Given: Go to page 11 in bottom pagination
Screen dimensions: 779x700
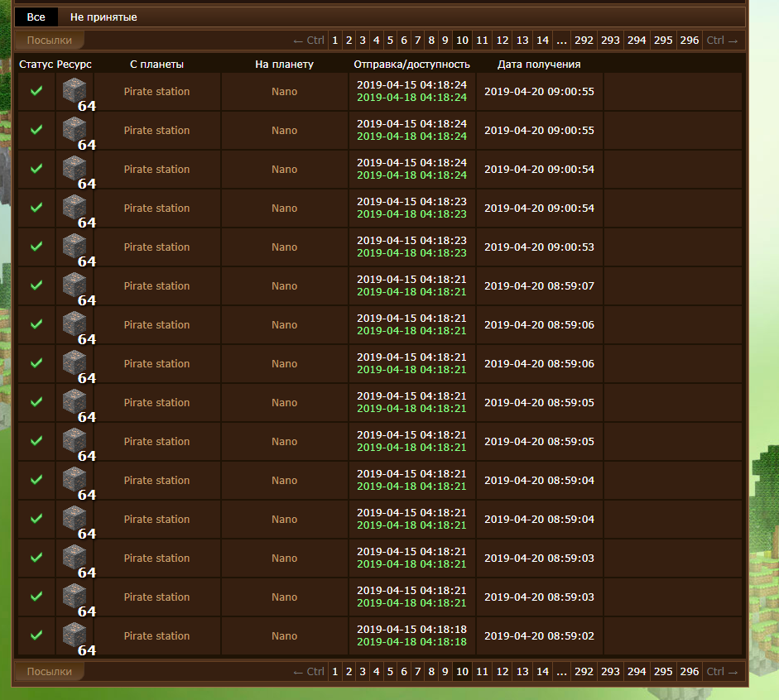Looking at the screenshot, I should coord(483,672).
